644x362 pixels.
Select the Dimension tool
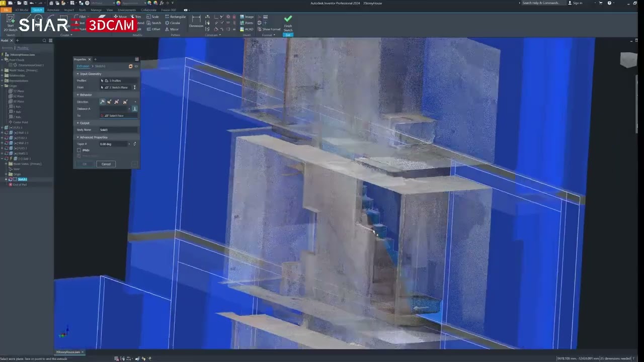click(x=196, y=22)
